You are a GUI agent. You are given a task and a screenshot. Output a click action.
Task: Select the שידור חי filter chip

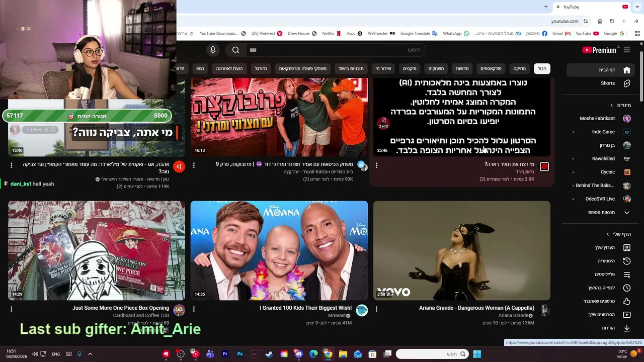point(383,68)
